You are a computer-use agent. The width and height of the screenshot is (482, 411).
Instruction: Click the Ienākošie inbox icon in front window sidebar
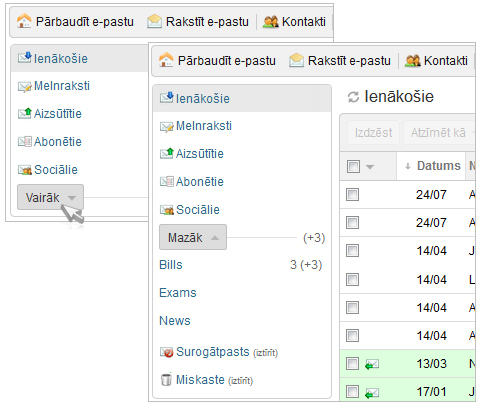[167, 97]
